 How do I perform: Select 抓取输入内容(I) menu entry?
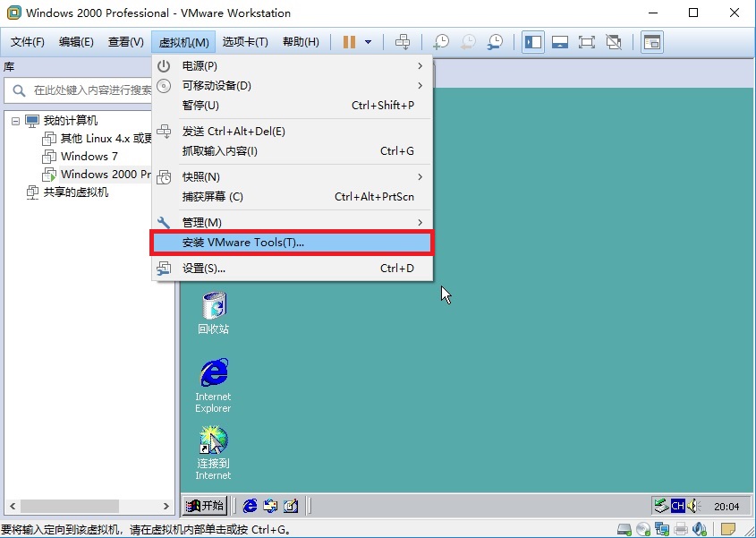pyautogui.click(x=293, y=151)
